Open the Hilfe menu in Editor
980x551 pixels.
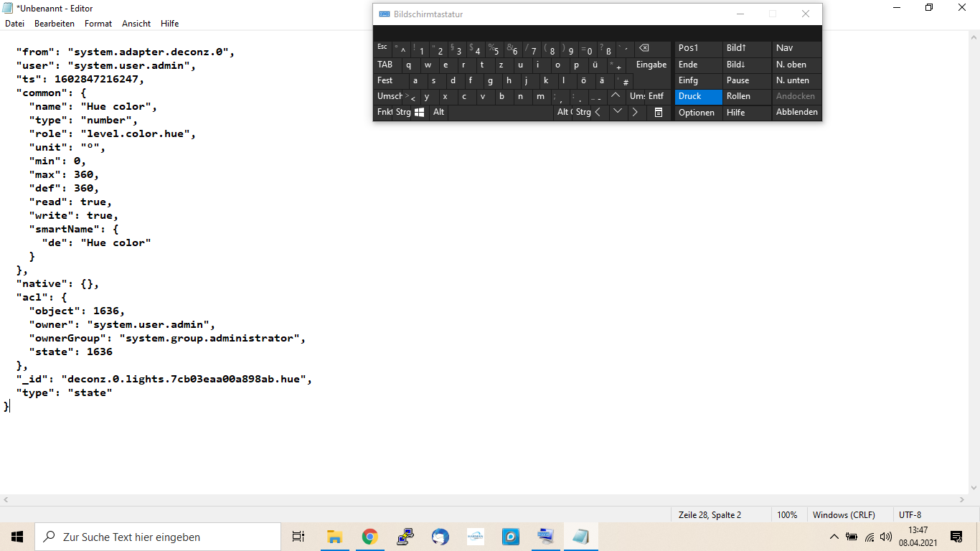click(170, 24)
